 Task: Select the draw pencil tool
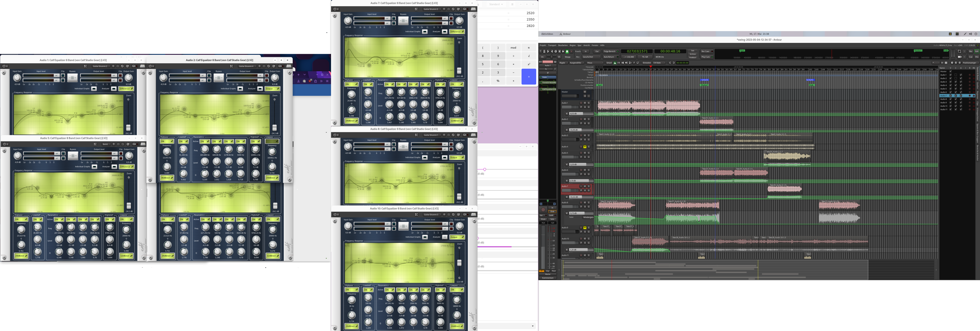(x=634, y=63)
